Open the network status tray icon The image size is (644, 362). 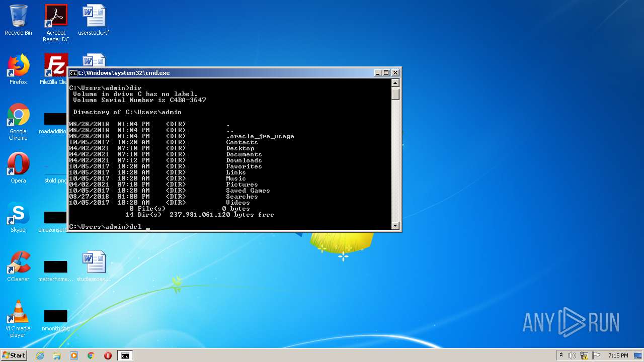pyautogui.click(x=584, y=355)
